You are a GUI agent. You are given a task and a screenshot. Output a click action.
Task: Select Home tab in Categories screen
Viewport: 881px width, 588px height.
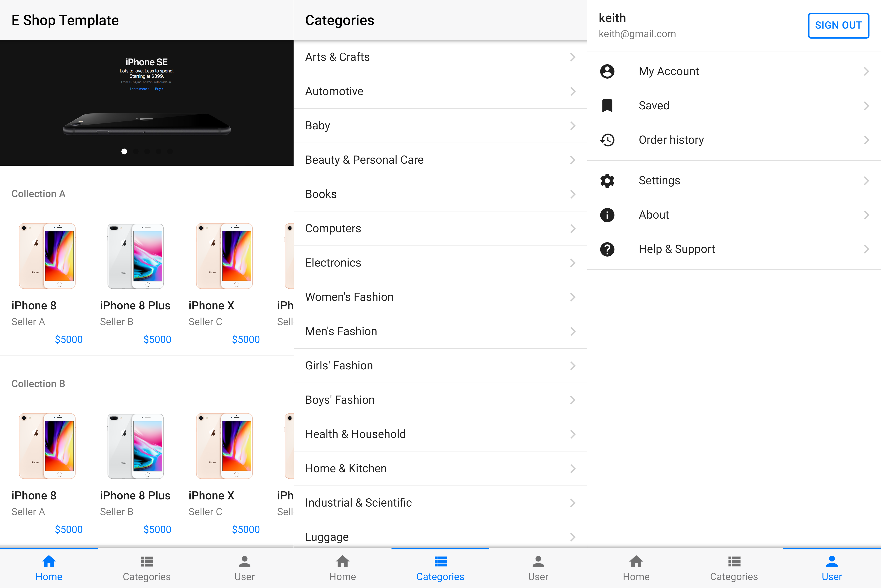[342, 568]
